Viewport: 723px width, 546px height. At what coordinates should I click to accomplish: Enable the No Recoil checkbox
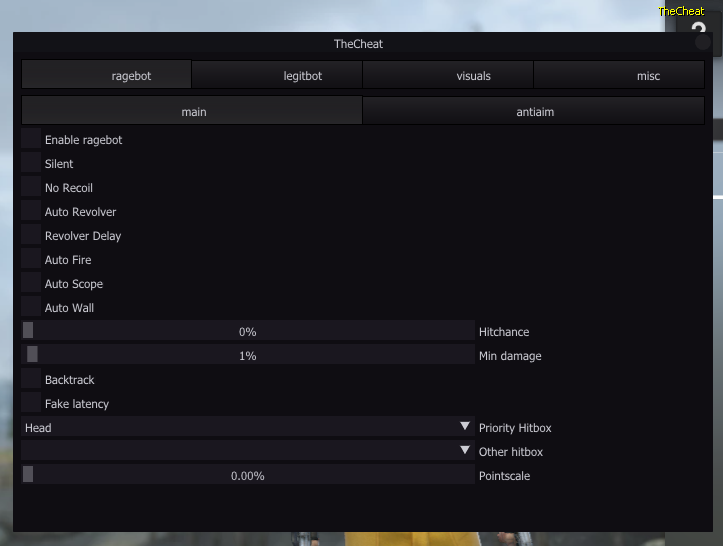[31, 186]
